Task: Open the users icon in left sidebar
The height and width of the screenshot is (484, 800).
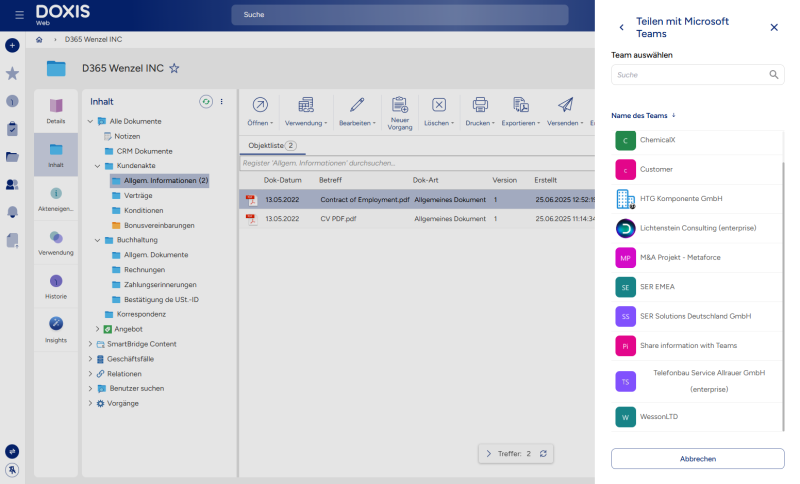Action: (x=12, y=185)
